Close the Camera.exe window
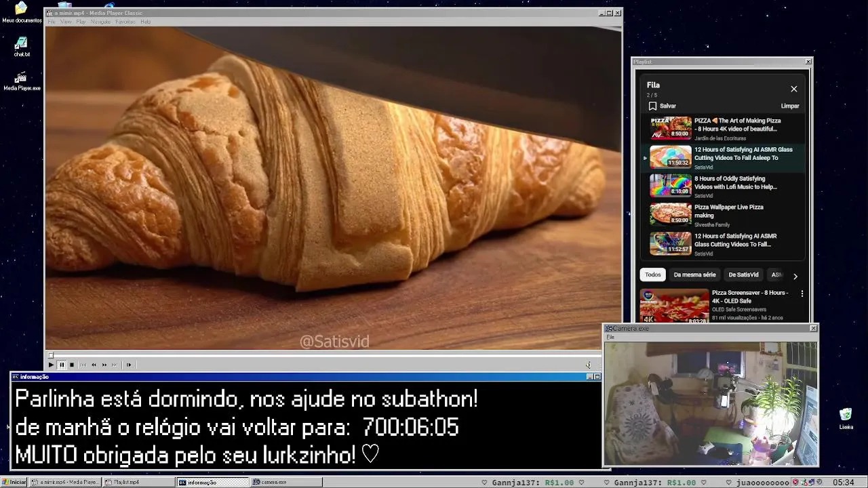The height and width of the screenshot is (488, 868). tap(813, 328)
